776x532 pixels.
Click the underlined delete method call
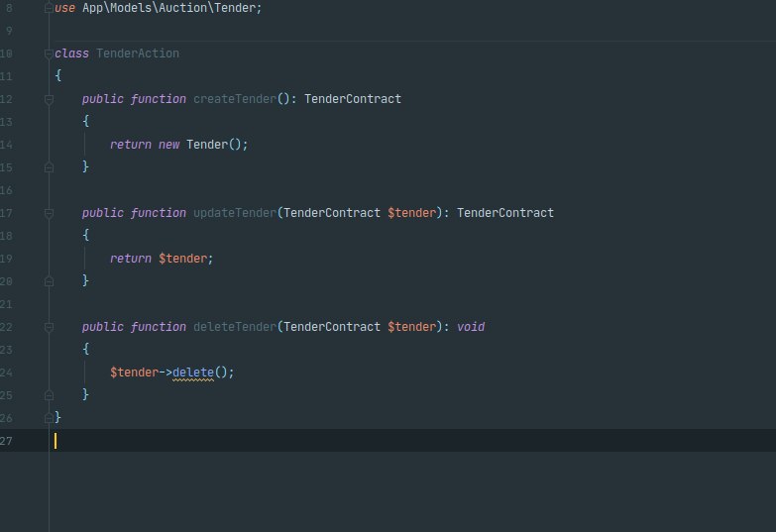(x=193, y=372)
